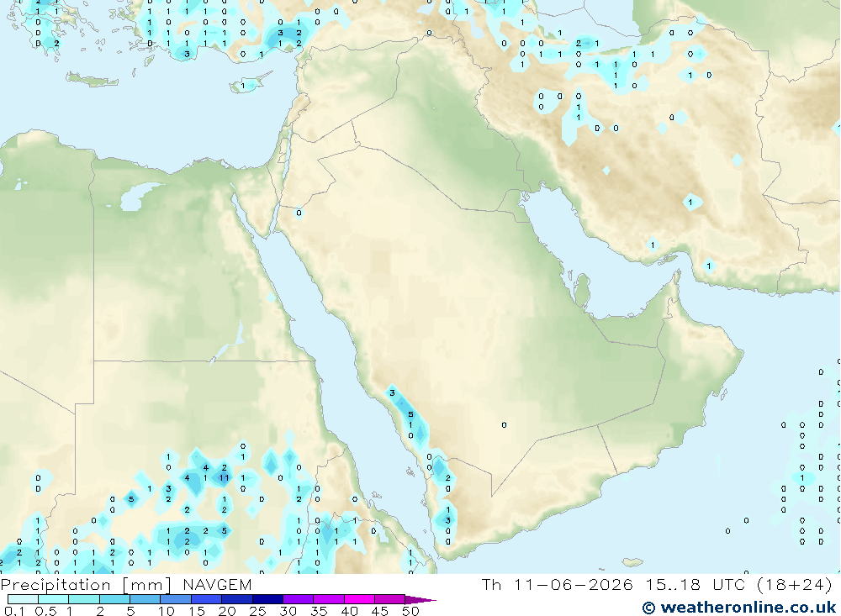Select the 45–50 mm legend color swatch
Image resolution: width=841 pixels, height=616 pixels.
click(390, 599)
